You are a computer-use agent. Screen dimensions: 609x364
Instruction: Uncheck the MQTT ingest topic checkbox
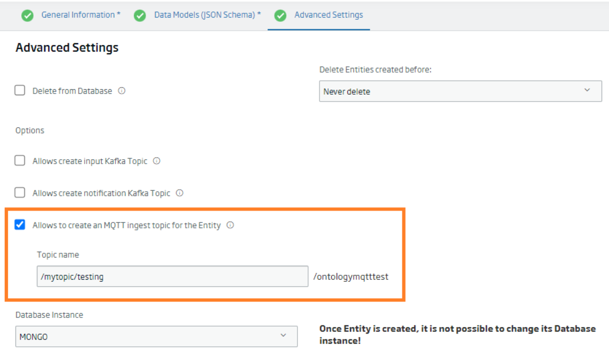click(x=20, y=224)
